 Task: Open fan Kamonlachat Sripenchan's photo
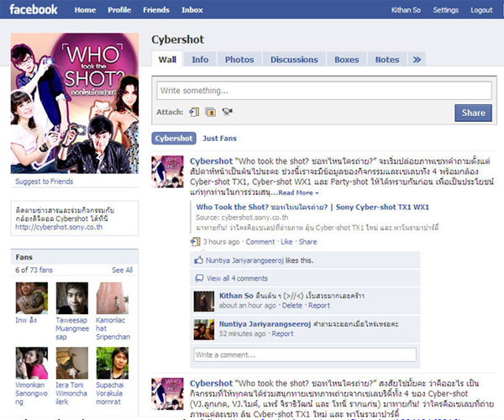pos(113,298)
